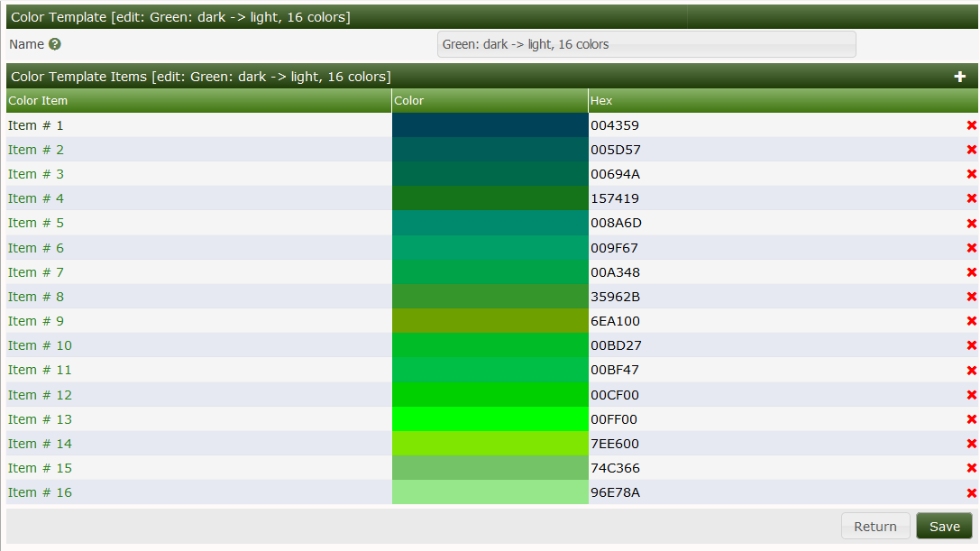The width and height of the screenshot is (980, 551).
Task: Open Item # 15 for editing
Action: tap(40, 468)
